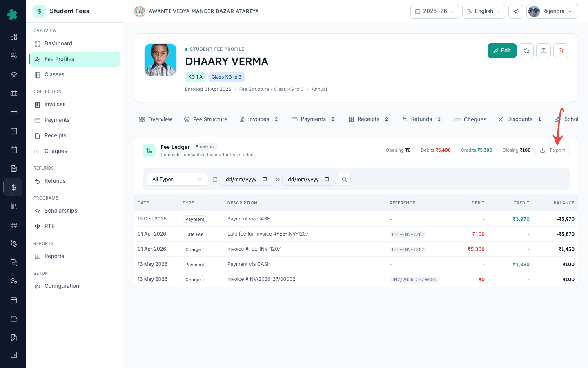
Task: Open the library books icon in the rail
Action: (x=14, y=206)
